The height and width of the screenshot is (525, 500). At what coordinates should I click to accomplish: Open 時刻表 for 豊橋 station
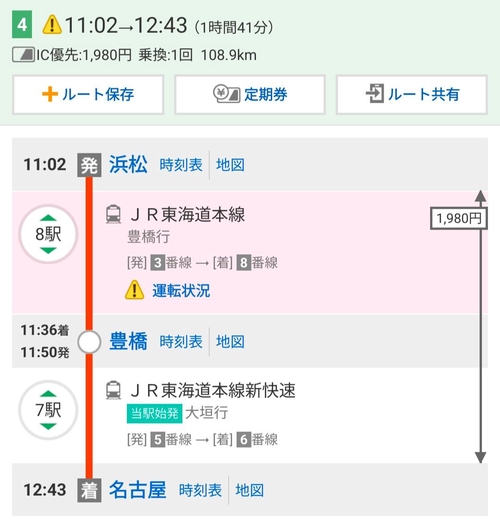pos(181,342)
